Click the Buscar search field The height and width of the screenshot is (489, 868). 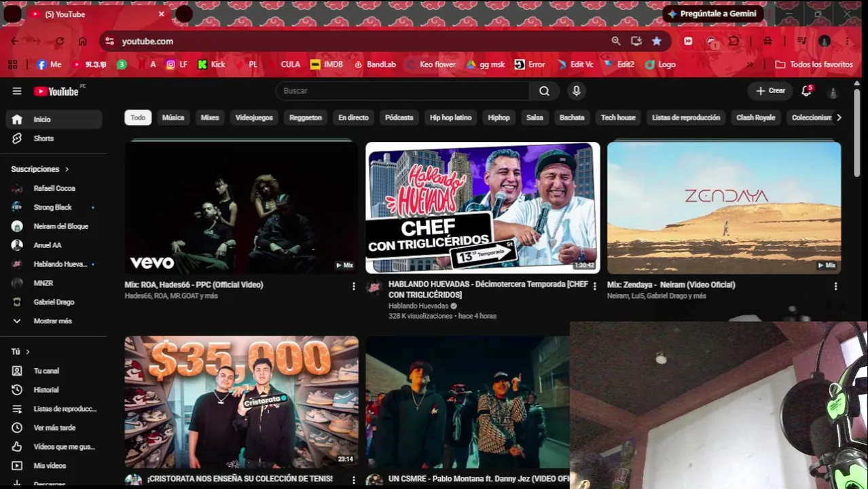coord(403,91)
